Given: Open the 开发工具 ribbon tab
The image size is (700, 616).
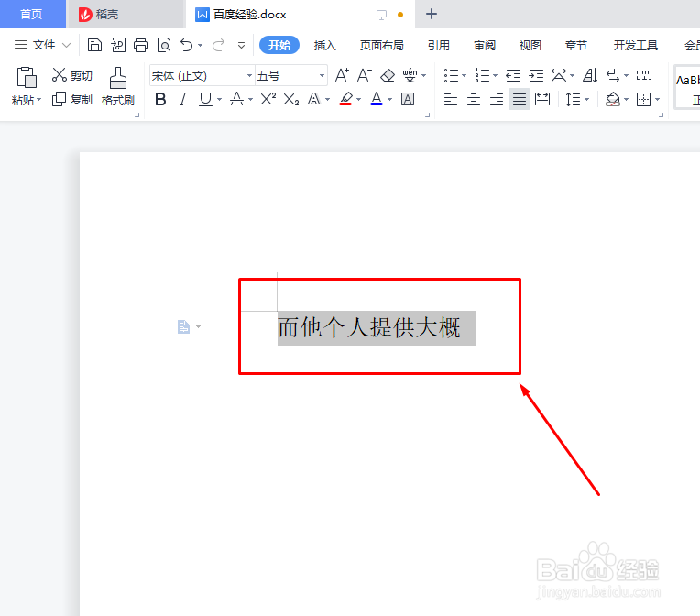Looking at the screenshot, I should (x=635, y=45).
